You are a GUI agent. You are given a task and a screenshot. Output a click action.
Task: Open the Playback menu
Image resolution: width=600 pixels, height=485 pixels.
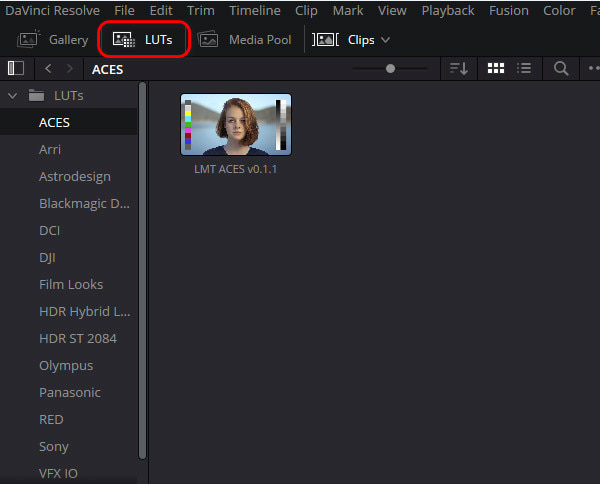448,11
